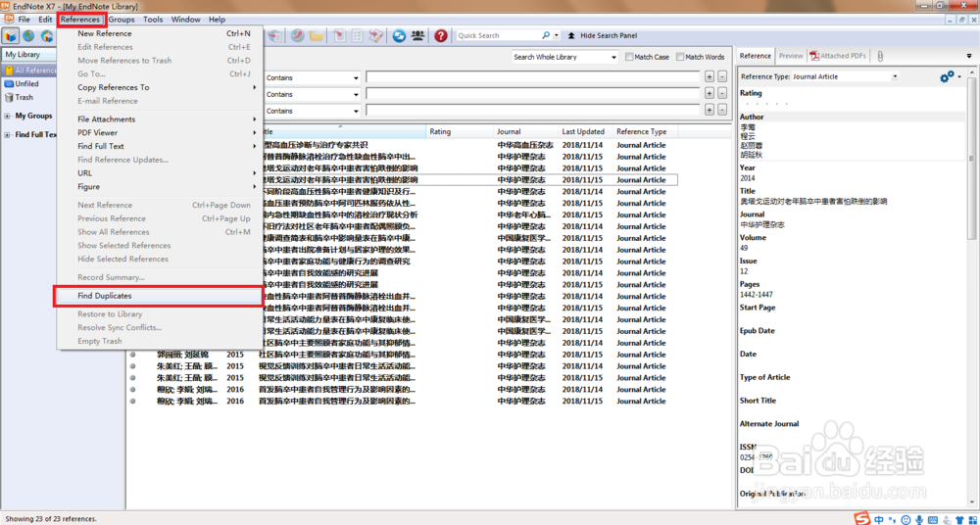Open the gear settings icon in Reference panel
This screenshot has height=525, width=980.
[947, 76]
